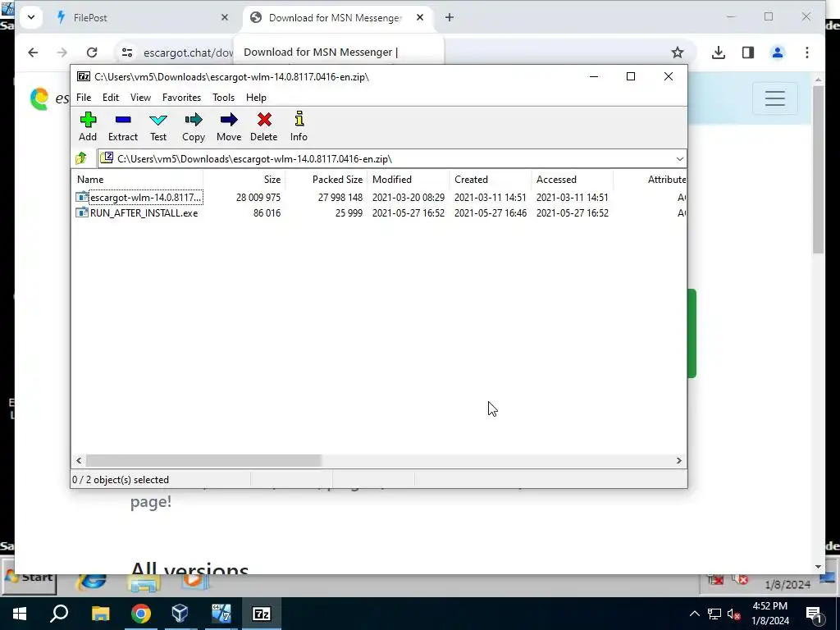Viewport: 840px width, 630px height.
Task: Switch to the FilePost browser tab
Action: click(142, 18)
